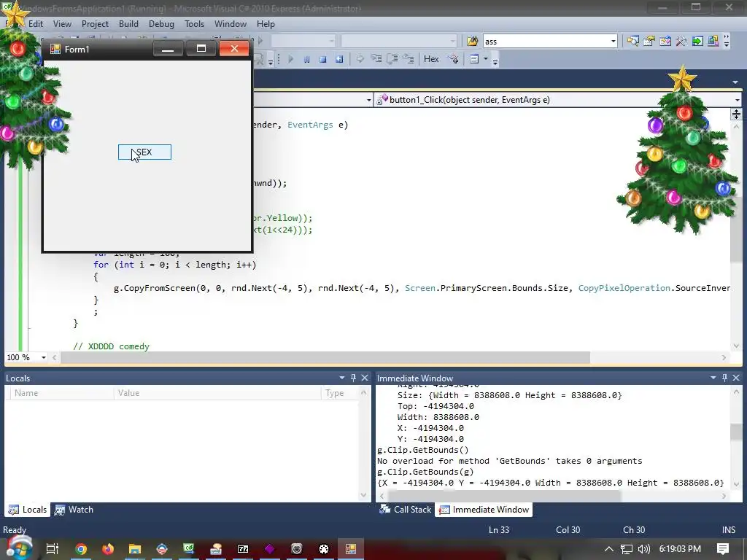
Task: Click the 'ass' find text field
Action: click(x=546, y=42)
